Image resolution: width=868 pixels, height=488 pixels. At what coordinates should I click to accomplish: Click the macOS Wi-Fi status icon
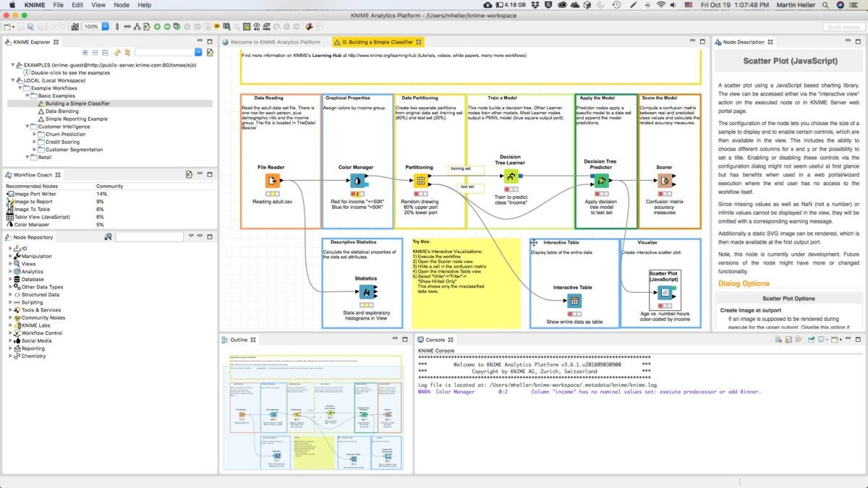pos(660,4)
